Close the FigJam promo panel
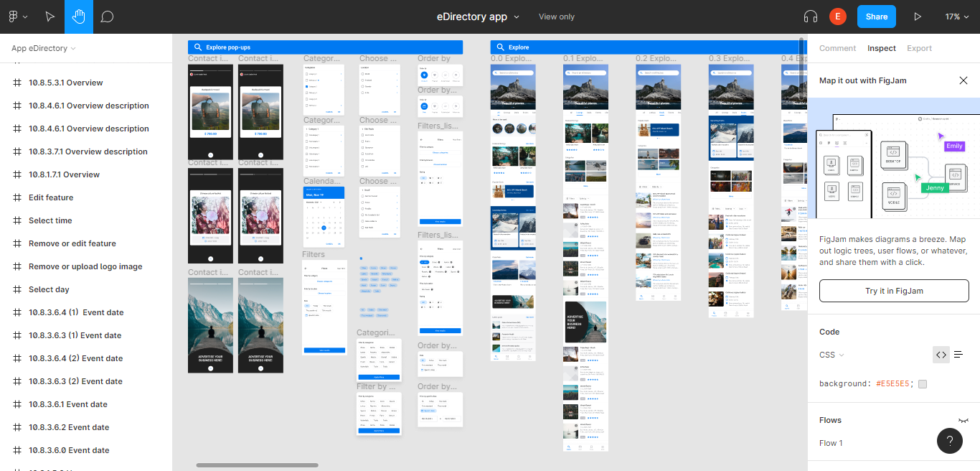The image size is (980, 471). (963, 80)
